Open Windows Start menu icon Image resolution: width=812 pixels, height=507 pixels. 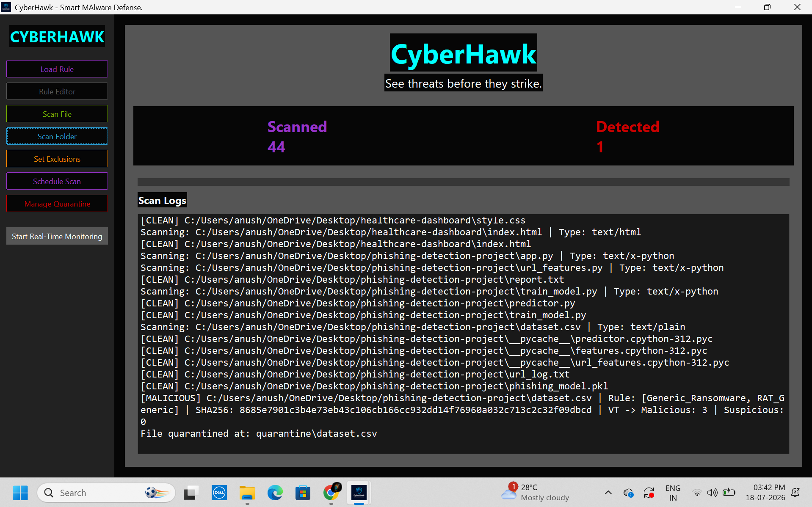(x=20, y=493)
